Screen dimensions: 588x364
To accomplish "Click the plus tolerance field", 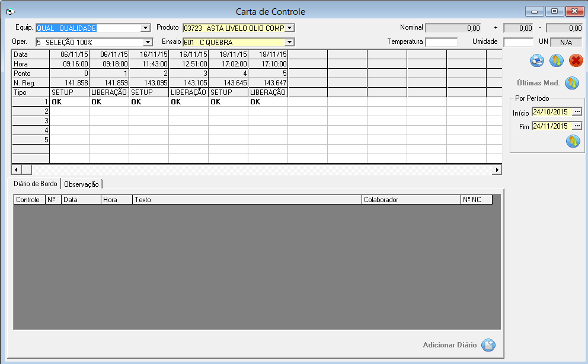I will (x=518, y=28).
